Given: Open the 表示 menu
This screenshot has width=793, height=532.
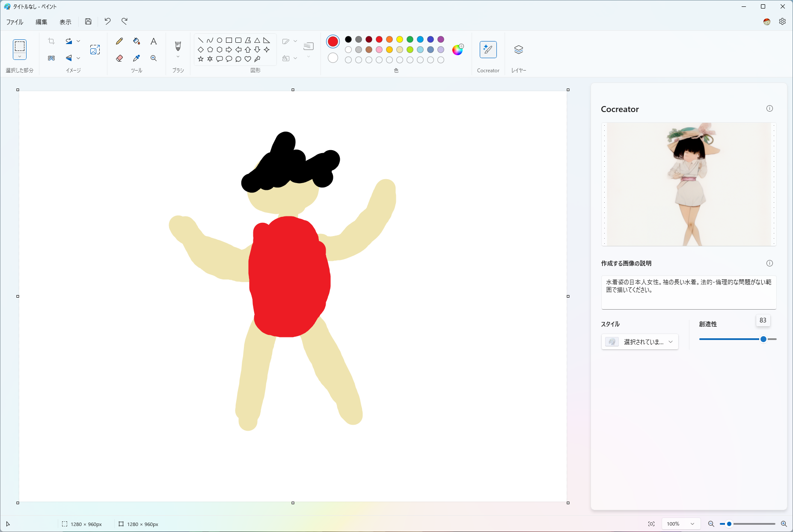Looking at the screenshot, I should click(x=65, y=21).
